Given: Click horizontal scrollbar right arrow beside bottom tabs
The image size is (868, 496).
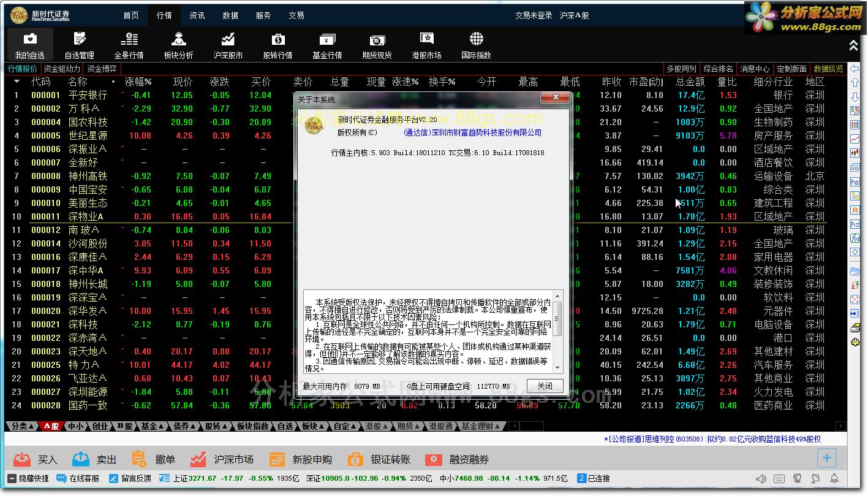Looking at the screenshot, I should point(841,426).
